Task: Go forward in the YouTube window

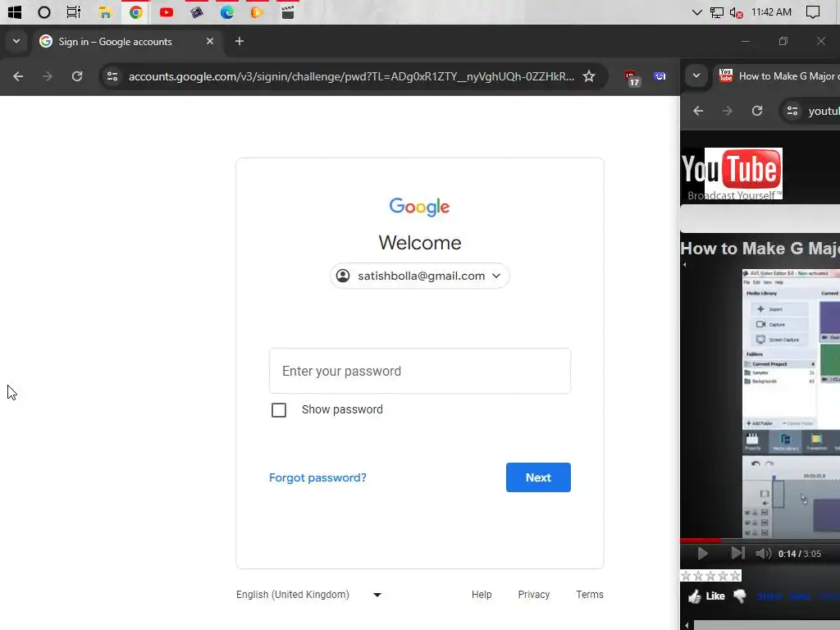Action: tap(727, 111)
